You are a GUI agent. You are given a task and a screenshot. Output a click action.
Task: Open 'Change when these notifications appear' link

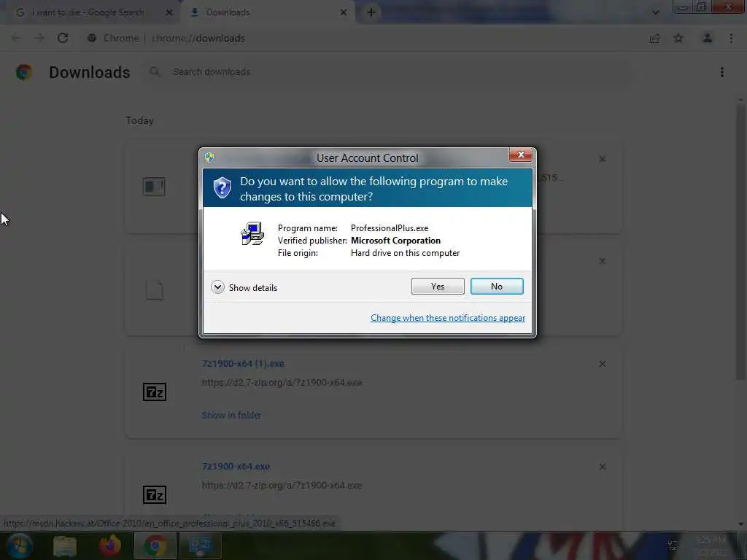[x=447, y=318]
